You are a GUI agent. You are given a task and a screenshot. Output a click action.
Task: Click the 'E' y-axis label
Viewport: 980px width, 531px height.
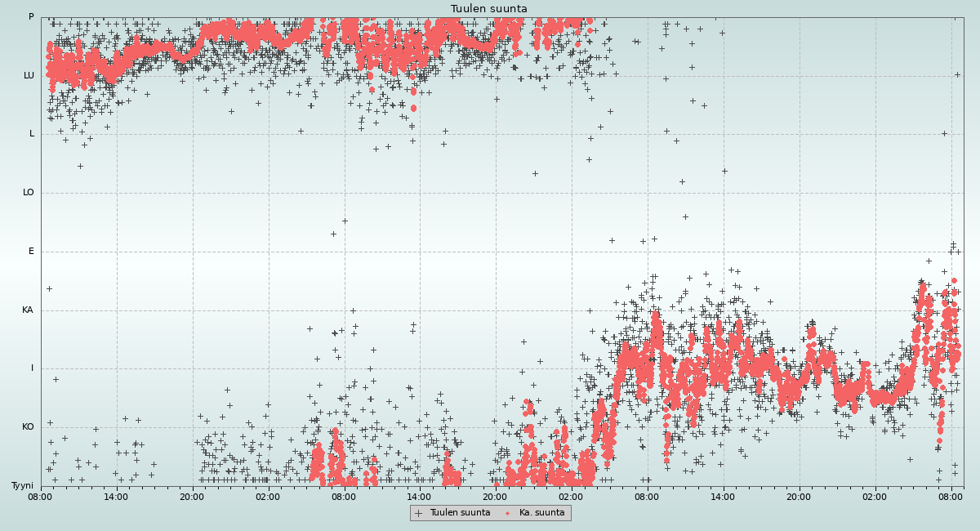pos(31,252)
